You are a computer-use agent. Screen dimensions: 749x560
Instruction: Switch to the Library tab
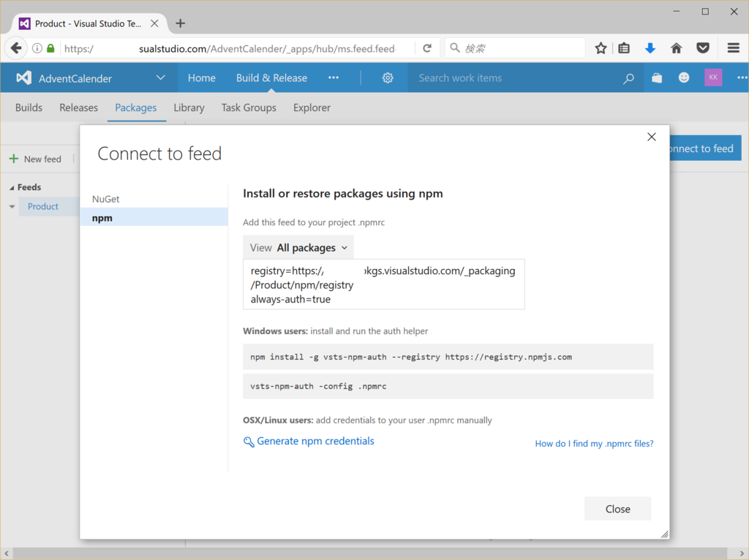[x=189, y=107]
